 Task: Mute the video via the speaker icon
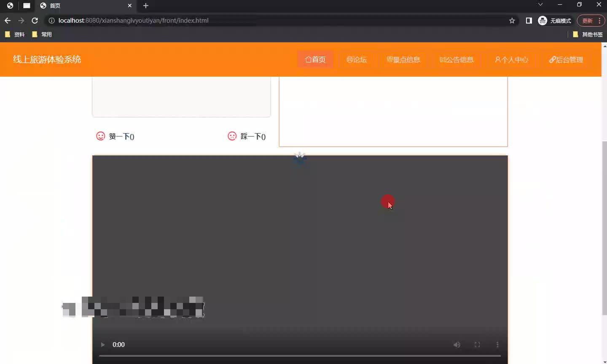(x=457, y=345)
